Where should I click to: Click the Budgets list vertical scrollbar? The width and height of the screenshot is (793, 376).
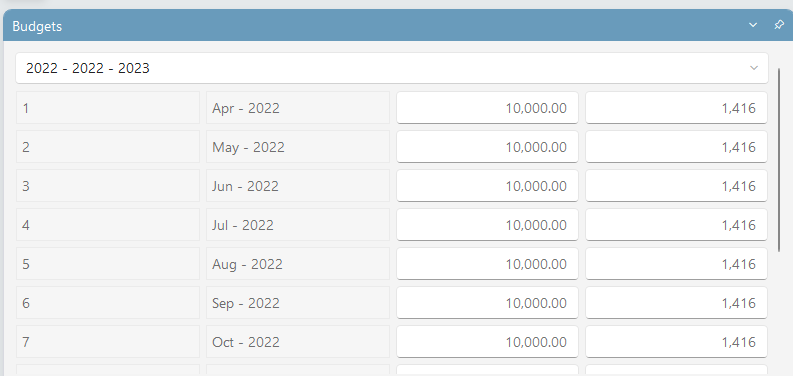779,159
